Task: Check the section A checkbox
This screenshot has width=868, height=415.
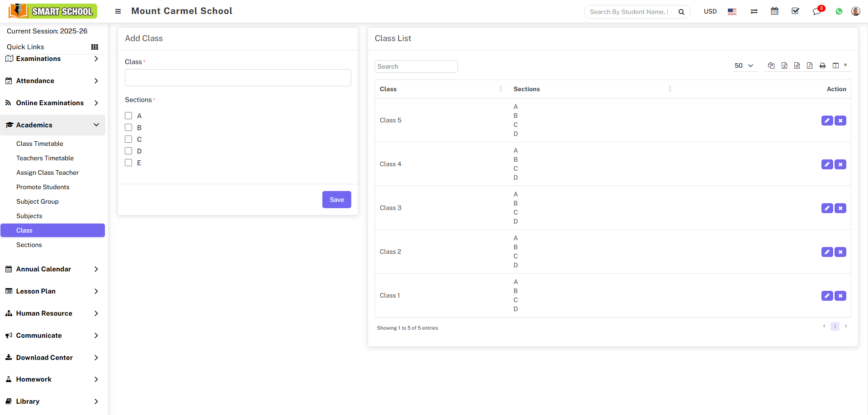Action: [128, 116]
